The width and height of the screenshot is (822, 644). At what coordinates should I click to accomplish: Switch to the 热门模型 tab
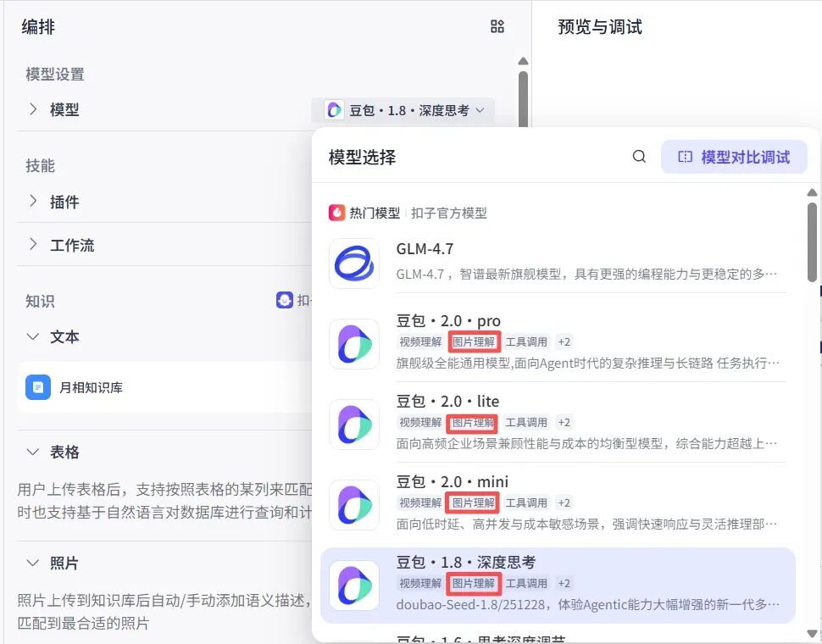[375, 213]
